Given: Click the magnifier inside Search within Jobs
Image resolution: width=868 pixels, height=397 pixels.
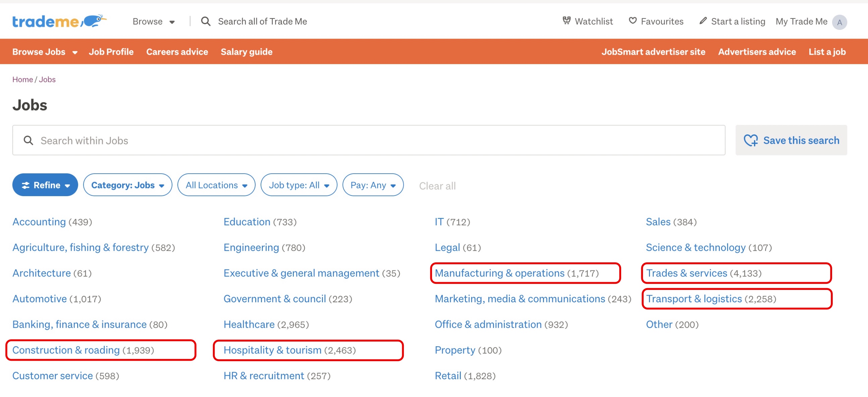Looking at the screenshot, I should coord(29,140).
